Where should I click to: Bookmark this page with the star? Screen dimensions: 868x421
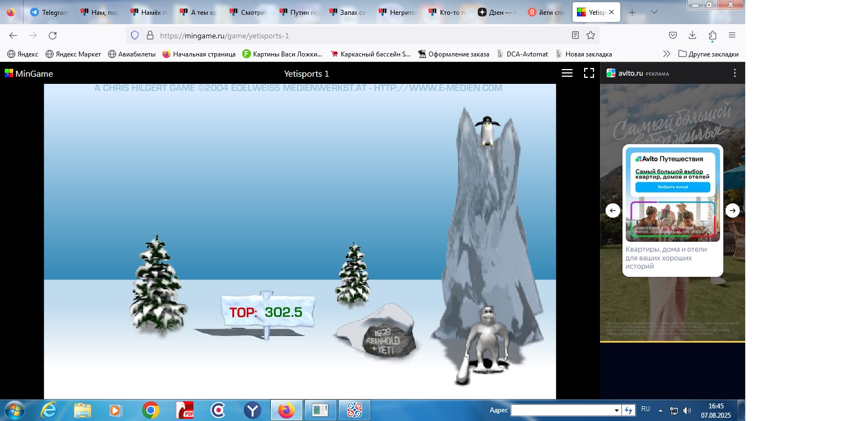point(591,36)
